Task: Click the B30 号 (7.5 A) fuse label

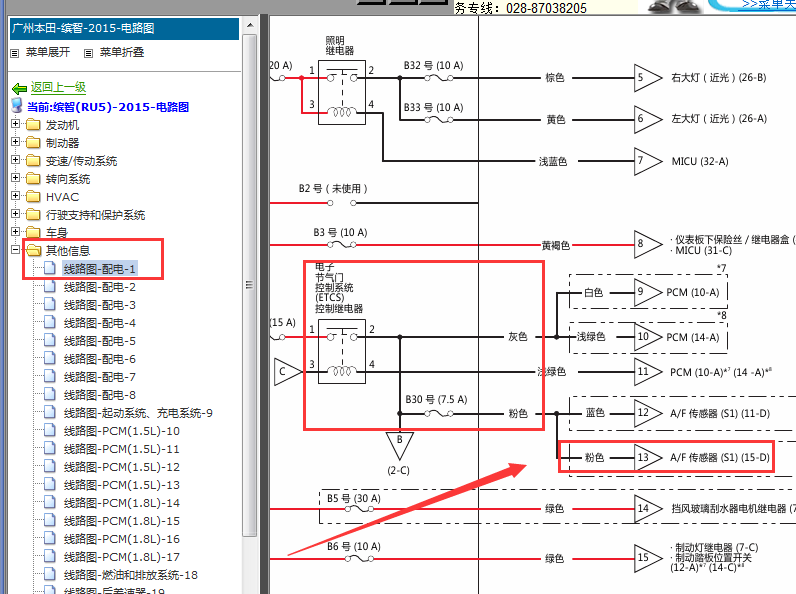Action: pyautogui.click(x=436, y=400)
